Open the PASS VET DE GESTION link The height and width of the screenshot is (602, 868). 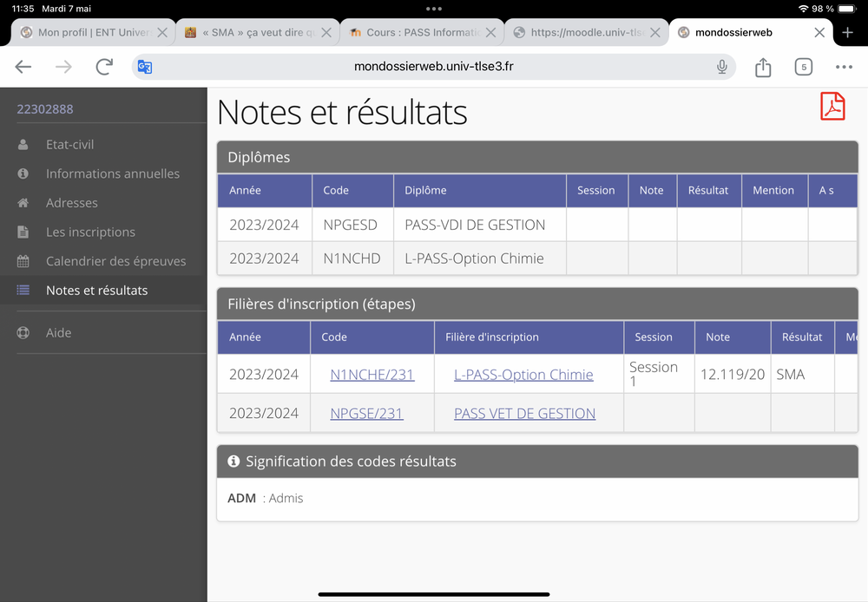[524, 414]
